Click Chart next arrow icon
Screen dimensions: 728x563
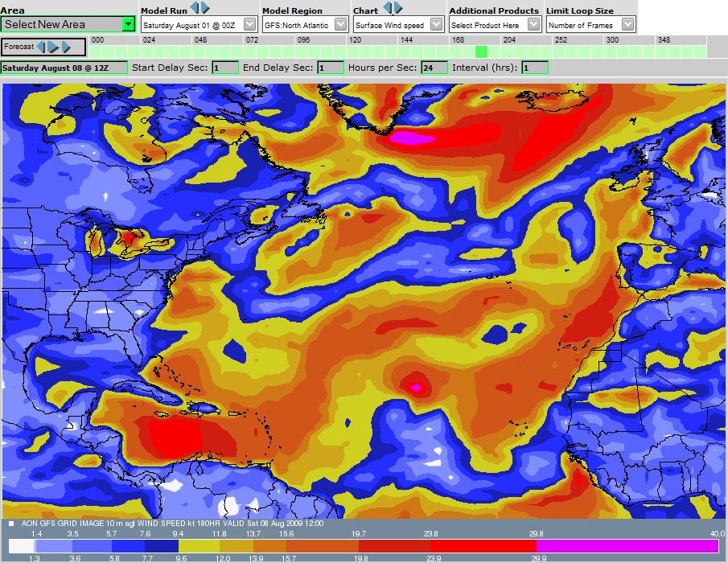pyautogui.click(x=398, y=9)
